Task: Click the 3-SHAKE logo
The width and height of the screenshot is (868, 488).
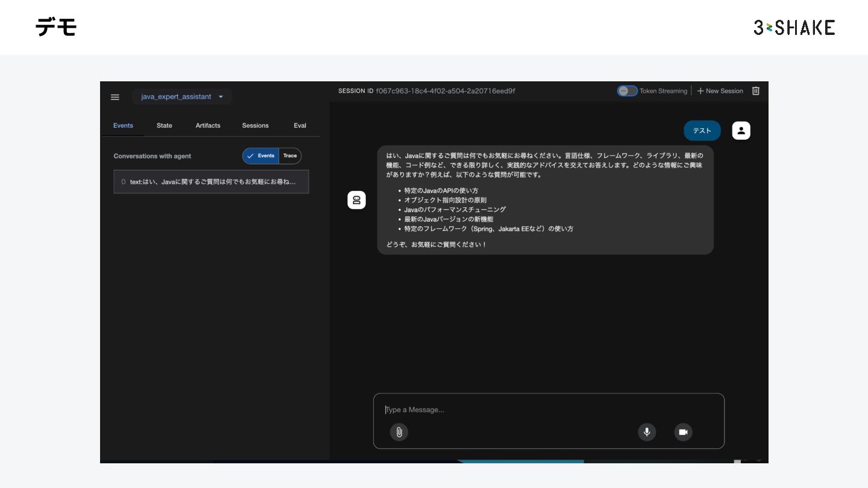Action: 794,27
